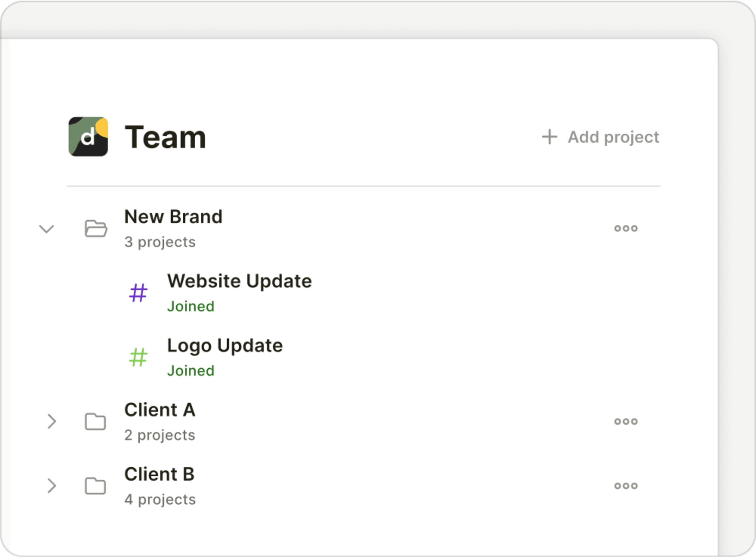
Task: Click the purple hash icon for Website Update
Action: coord(138,293)
